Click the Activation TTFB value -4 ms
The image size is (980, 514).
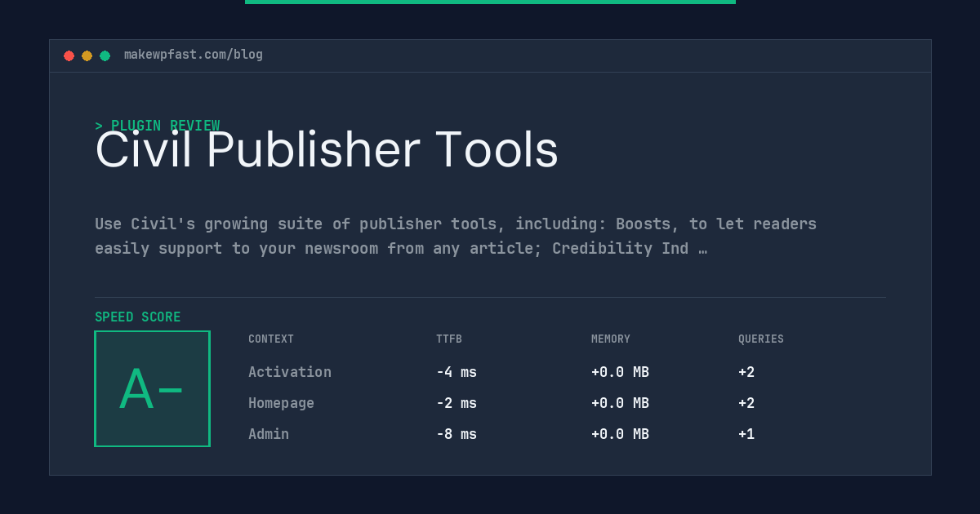coord(457,372)
